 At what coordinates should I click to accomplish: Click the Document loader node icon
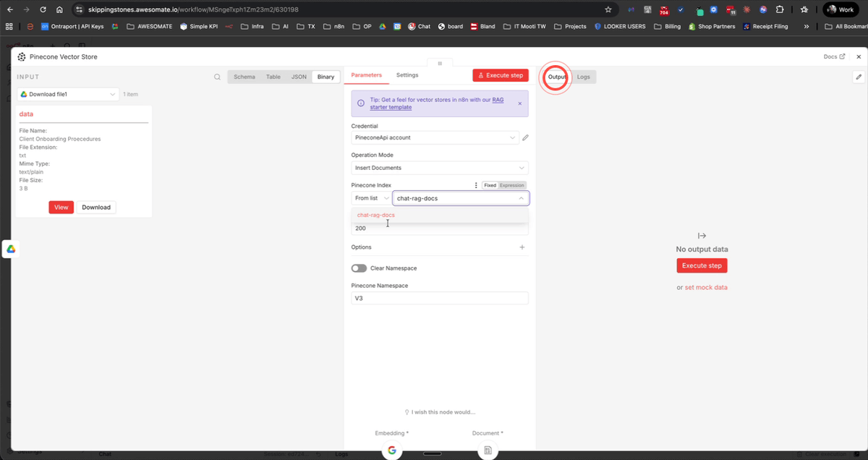(x=488, y=450)
